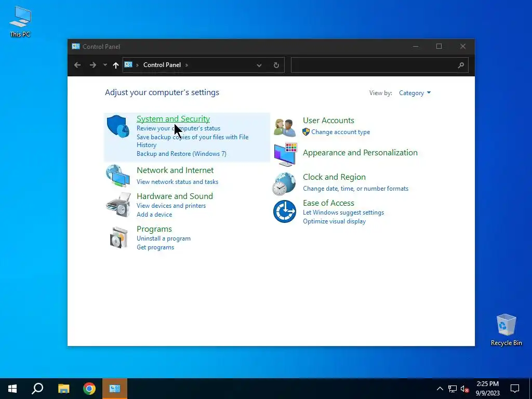Open the System and Security shield icon
The image size is (532, 399).
tap(118, 126)
